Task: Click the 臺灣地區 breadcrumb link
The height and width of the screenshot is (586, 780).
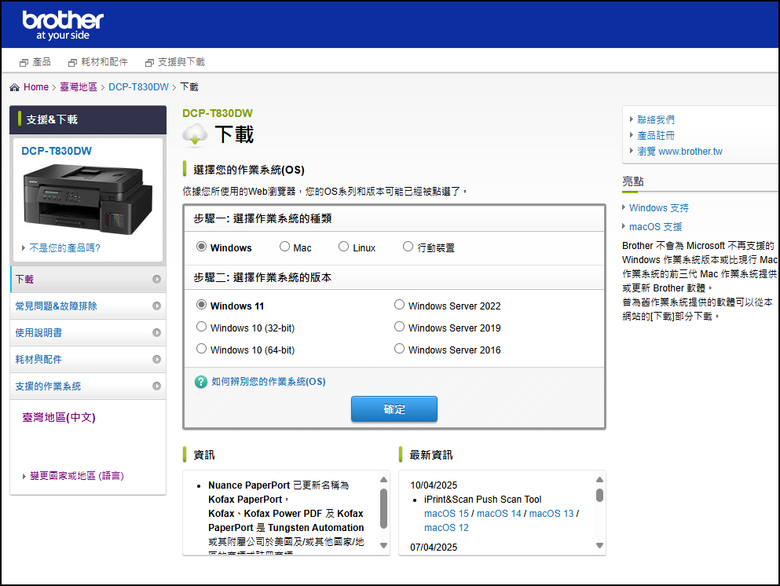Action: pos(79,87)
